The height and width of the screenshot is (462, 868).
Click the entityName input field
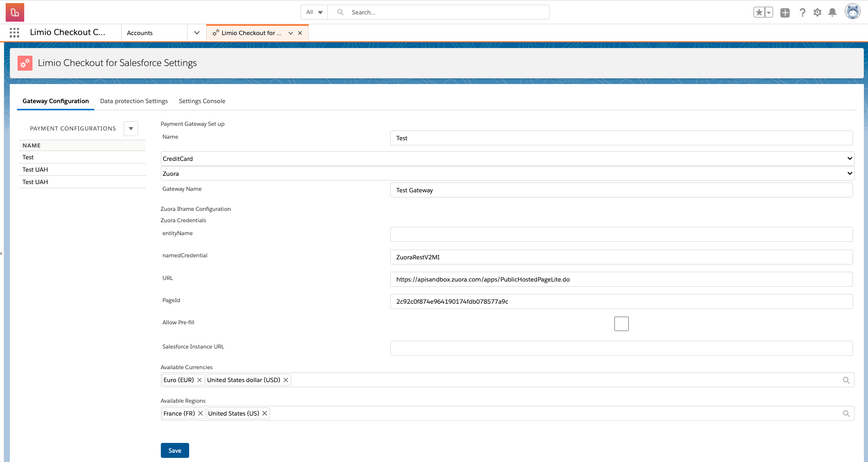click(621, 235)
